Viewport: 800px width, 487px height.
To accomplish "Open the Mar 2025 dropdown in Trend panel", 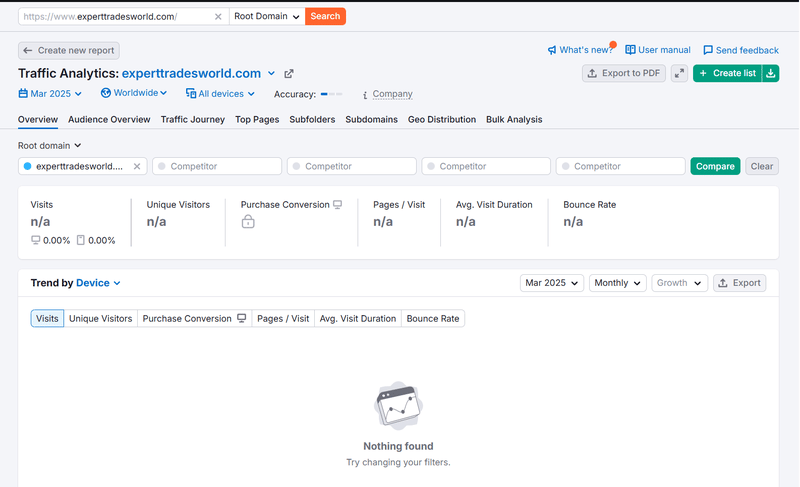I will pos(552,283).
